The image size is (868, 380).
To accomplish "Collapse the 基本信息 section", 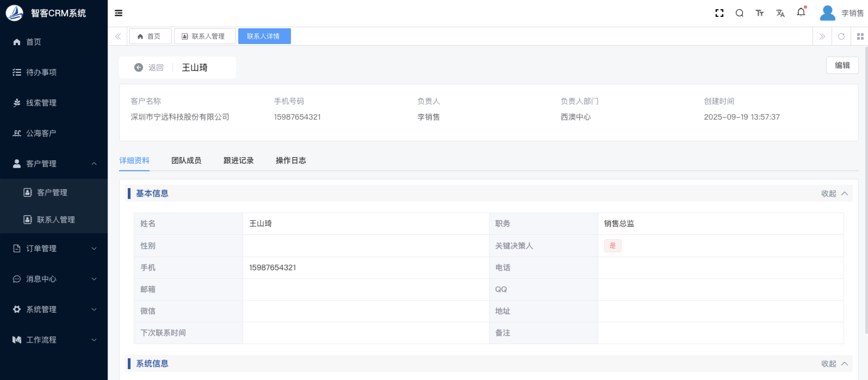I will [x=834, y=194].
